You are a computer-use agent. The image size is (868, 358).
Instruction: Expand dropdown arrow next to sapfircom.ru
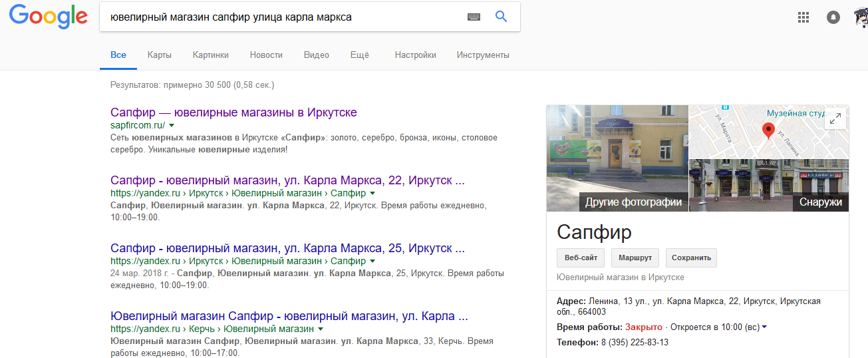[172, 125]
